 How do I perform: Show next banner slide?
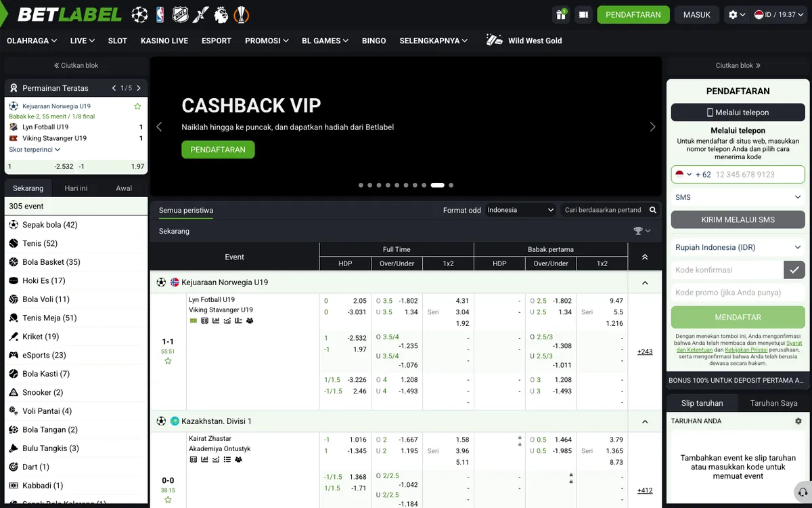click(x=652, y=127)
